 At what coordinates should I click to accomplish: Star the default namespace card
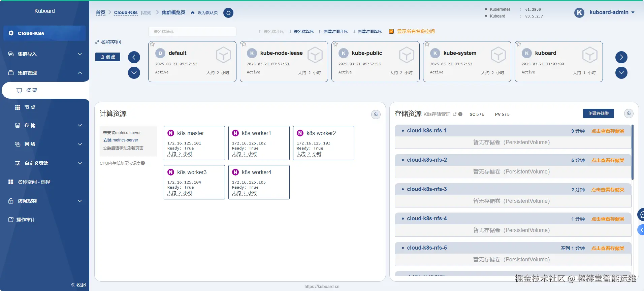coord(152,44)
